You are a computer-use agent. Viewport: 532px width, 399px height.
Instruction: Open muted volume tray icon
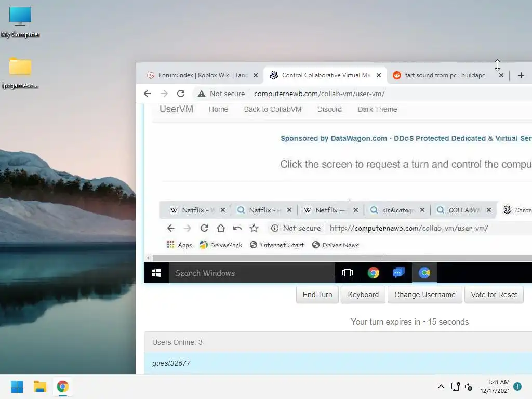tap(469, 387)
